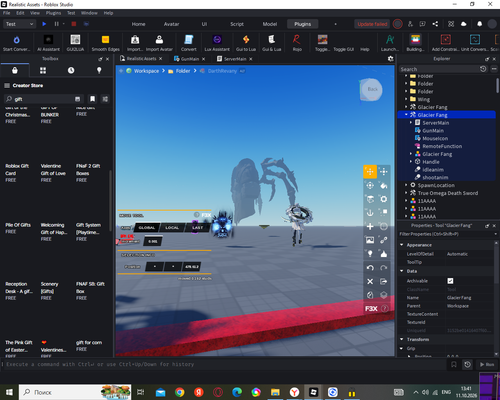Open the F3X help question mark
The image size is (500, 400).
(384, 309)
